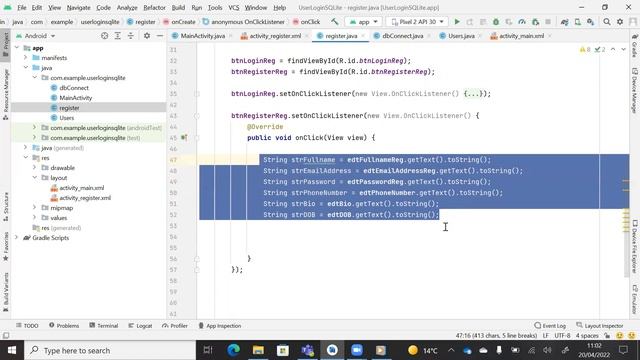Open the app run configuration dropdown
Screen dimensions: 640x360
pyautogui.click(x=364, y=22)
